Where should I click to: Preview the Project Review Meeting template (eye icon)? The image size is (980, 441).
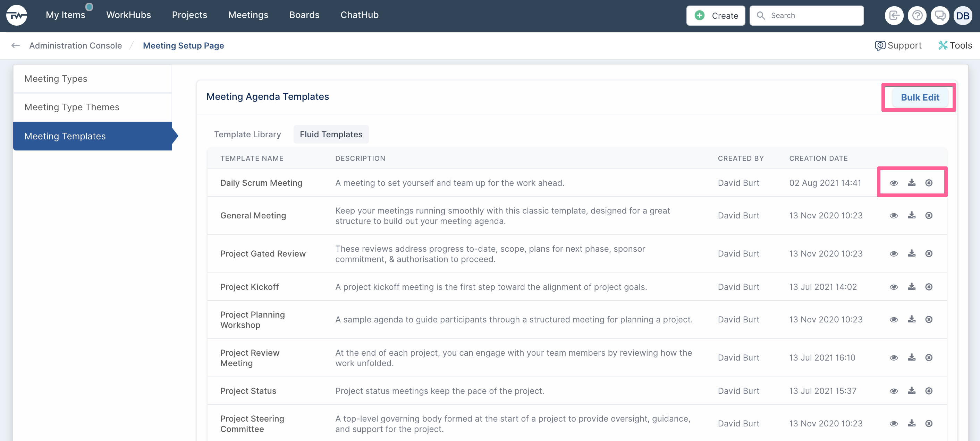(x=894, y=358)
